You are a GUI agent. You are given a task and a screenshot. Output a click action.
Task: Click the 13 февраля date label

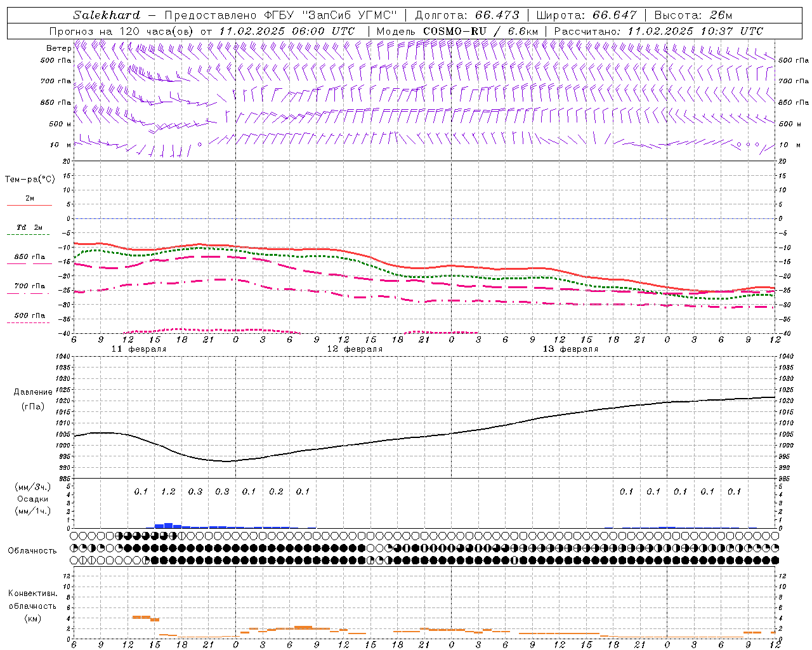(x=570, y=349)
